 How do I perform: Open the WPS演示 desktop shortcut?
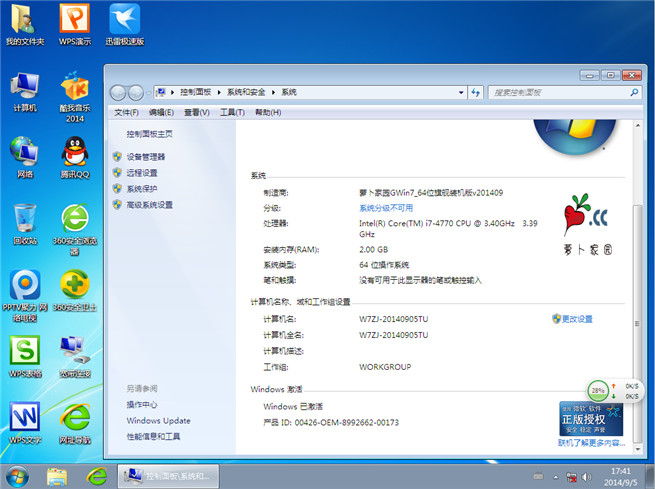pyautogui.click(x=74, y=22)
